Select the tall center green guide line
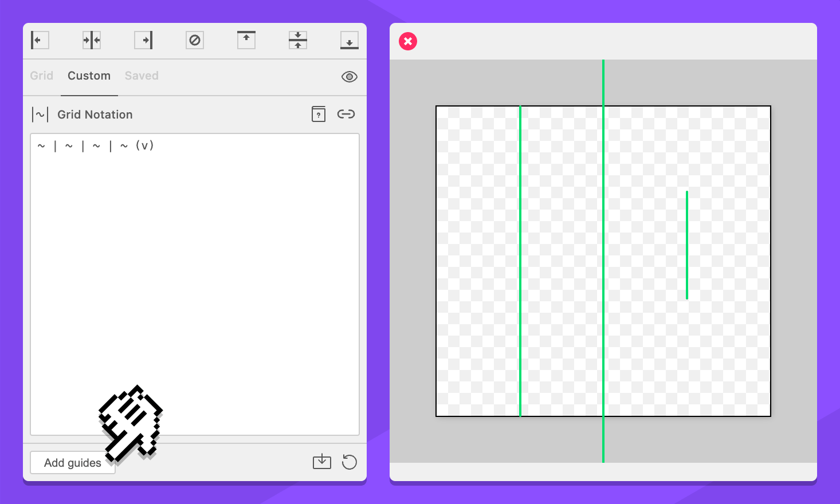This screenshot has height=504, width=840. 603,258
